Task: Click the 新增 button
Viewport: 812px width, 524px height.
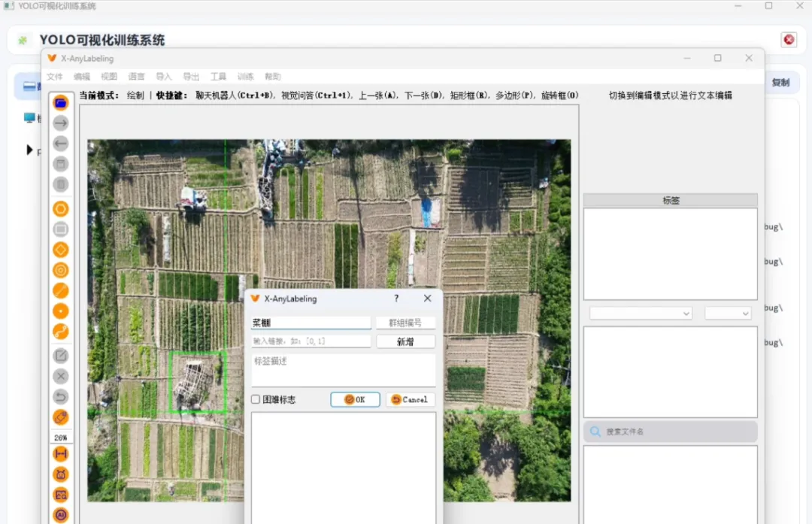Action: pyautogui.click(x=405, y=342)
